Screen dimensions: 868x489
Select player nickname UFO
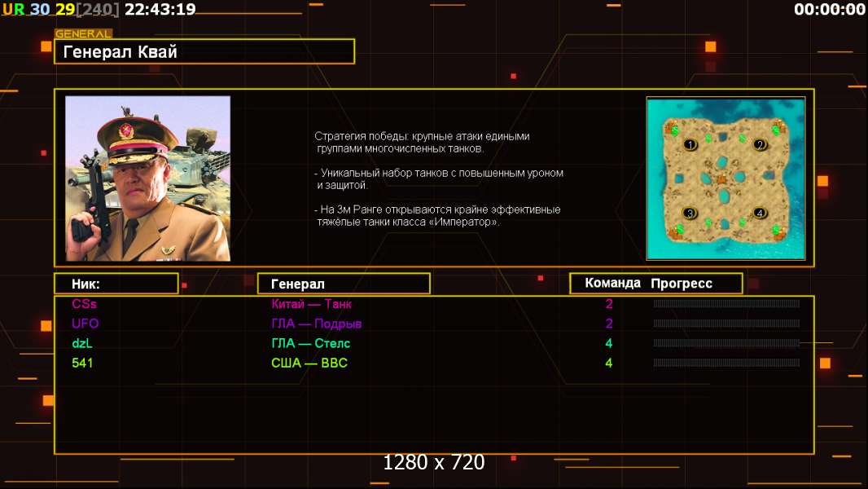[x=85, y=324]
